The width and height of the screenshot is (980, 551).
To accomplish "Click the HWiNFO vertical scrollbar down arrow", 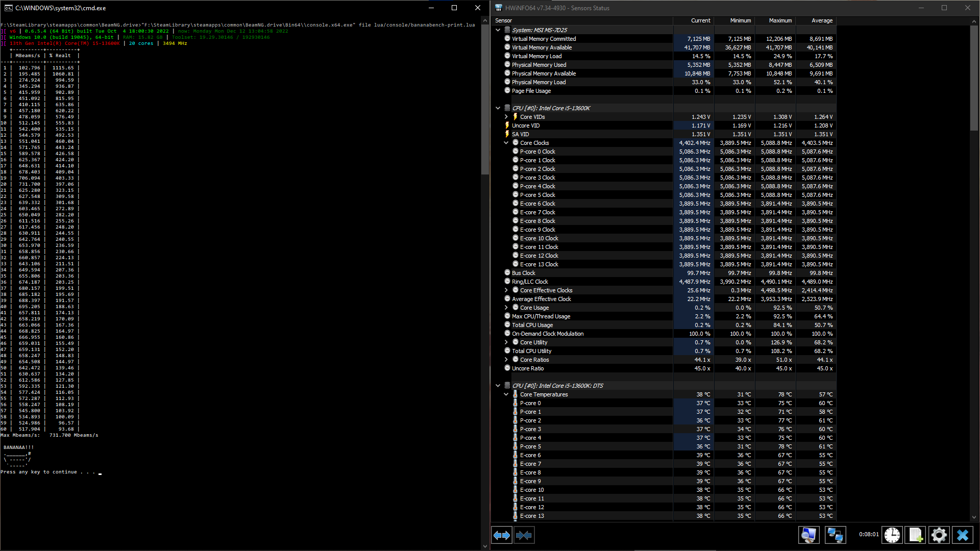I will [974, 517].
